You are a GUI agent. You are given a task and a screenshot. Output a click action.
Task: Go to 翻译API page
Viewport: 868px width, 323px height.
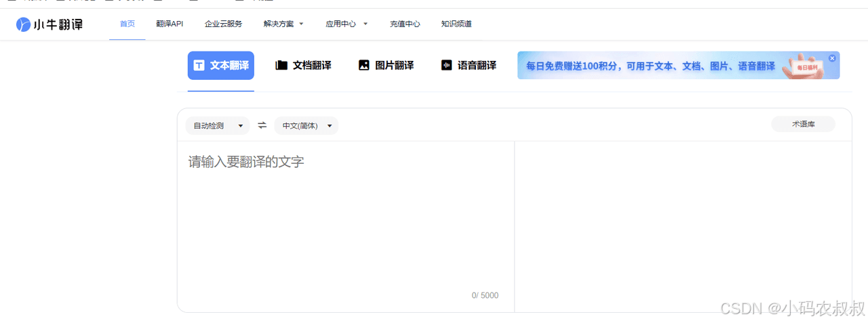point(170,24)
